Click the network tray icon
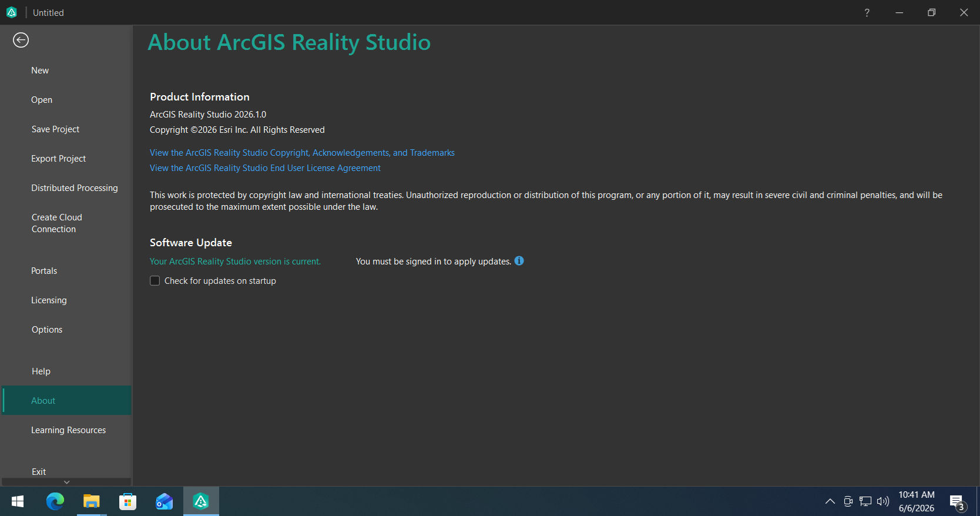Image resolution: width=980 pixels, height=516 pixels. (865, 501)
